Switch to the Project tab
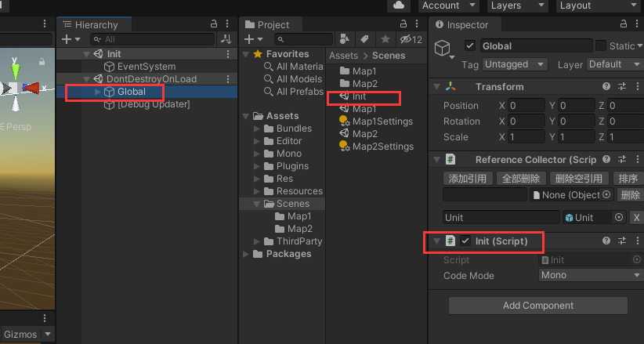644x344 pixels. [270, 24]
